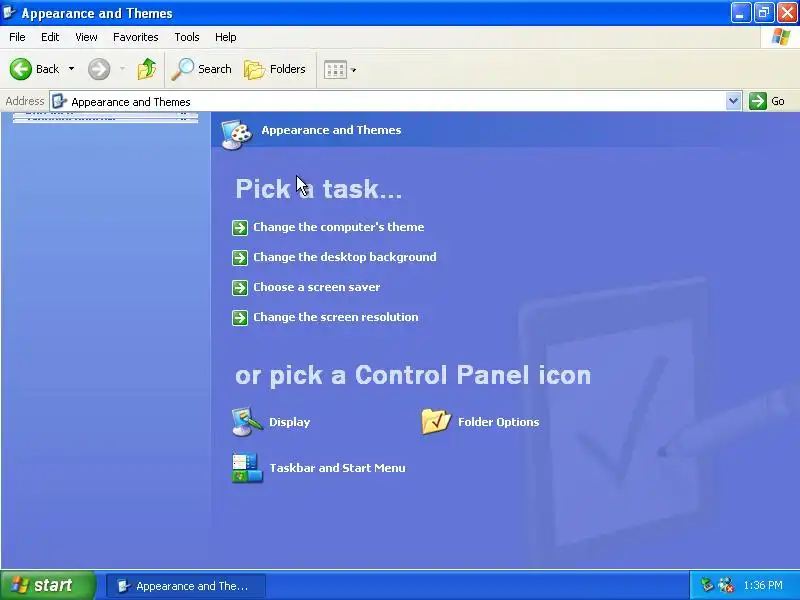
Task: Open the Display control panel icon
Action: 247,421
